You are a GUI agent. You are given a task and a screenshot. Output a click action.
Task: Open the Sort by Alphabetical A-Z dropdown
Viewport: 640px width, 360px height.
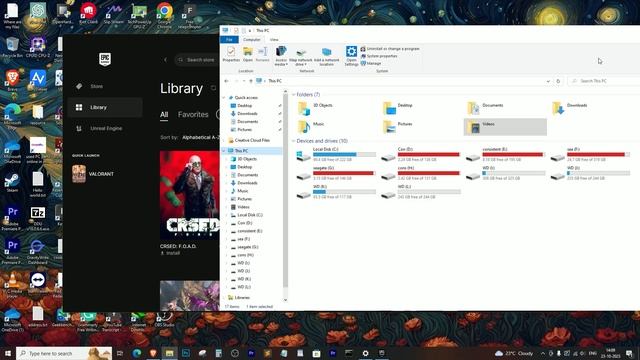(x=200, y=138)
